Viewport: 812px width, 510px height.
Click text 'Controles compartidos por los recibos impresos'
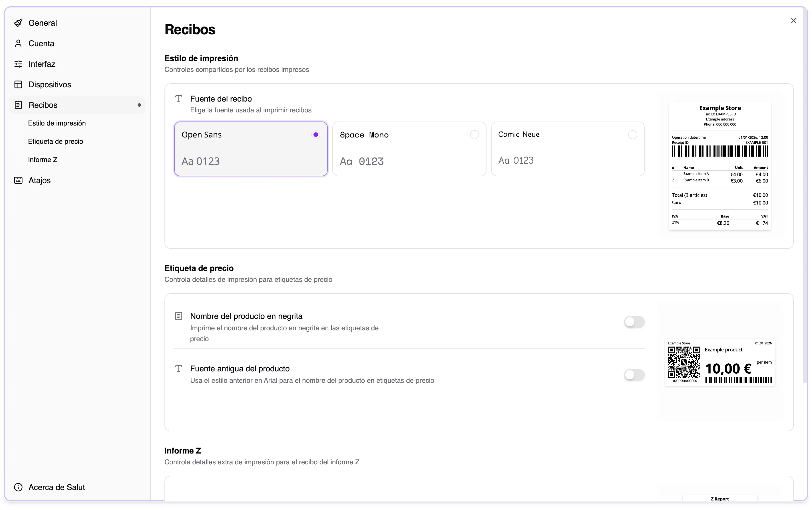(237, 70)
